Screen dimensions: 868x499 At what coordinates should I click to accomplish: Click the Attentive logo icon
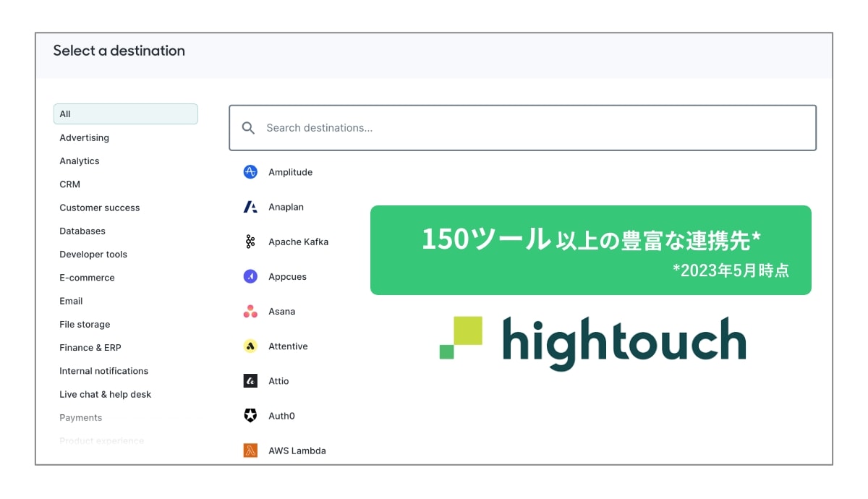pos(250,346)
